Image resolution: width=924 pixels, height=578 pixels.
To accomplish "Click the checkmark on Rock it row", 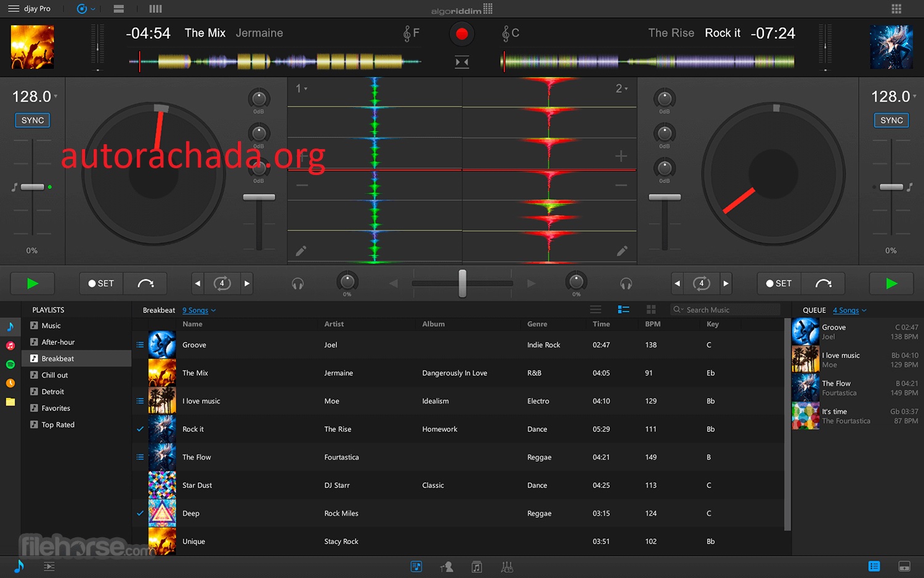I will pos(140,429).
